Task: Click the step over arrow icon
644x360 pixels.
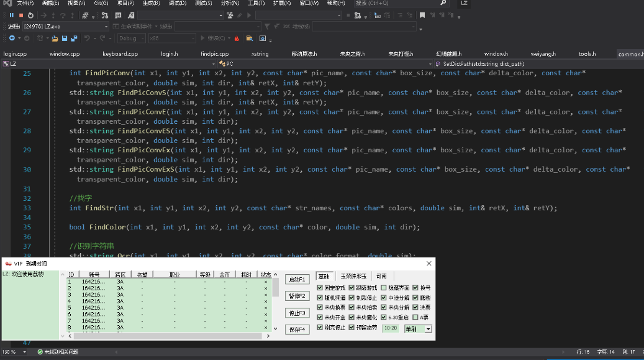Action: point(63,15)
